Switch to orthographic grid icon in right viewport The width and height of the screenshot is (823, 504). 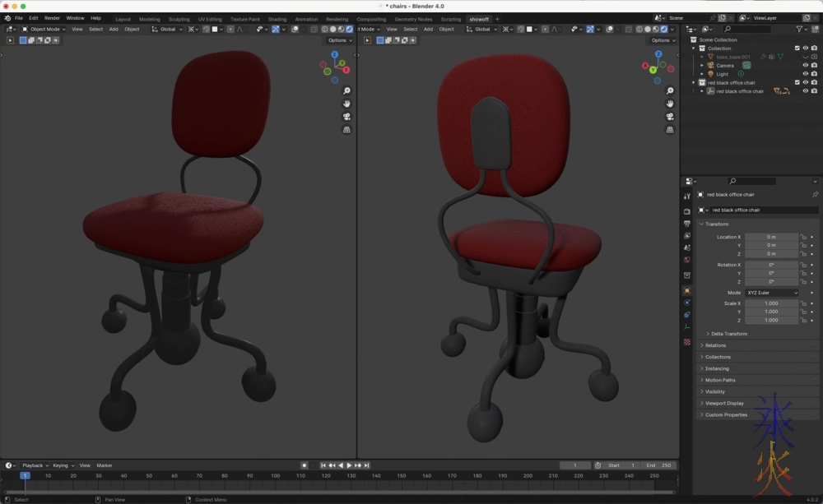click(x=670, y=129)
